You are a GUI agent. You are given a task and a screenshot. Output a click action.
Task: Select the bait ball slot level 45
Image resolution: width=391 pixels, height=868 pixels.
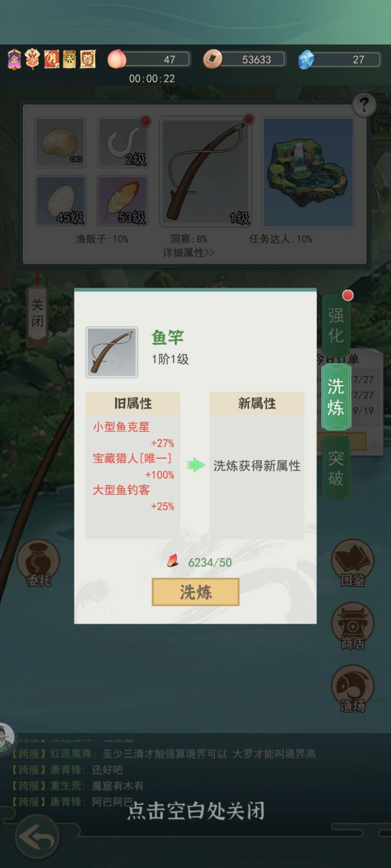[60, 201]
